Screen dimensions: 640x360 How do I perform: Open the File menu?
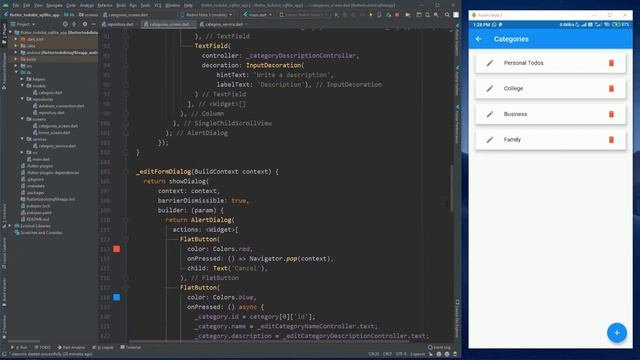16,5
